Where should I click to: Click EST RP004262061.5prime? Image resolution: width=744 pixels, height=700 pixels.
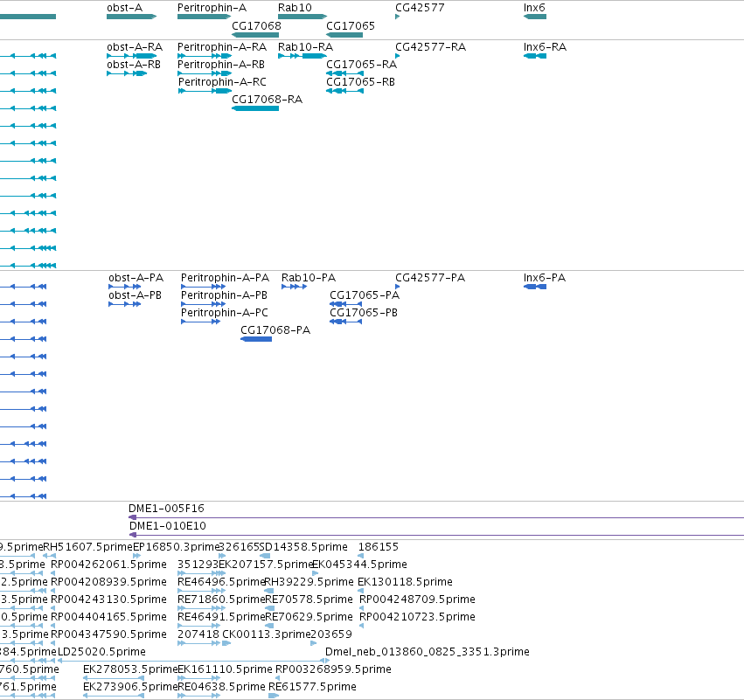point(108,565)
